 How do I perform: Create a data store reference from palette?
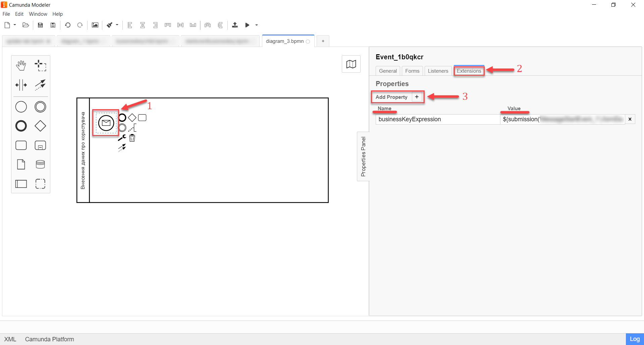click(x=40, y=164)
